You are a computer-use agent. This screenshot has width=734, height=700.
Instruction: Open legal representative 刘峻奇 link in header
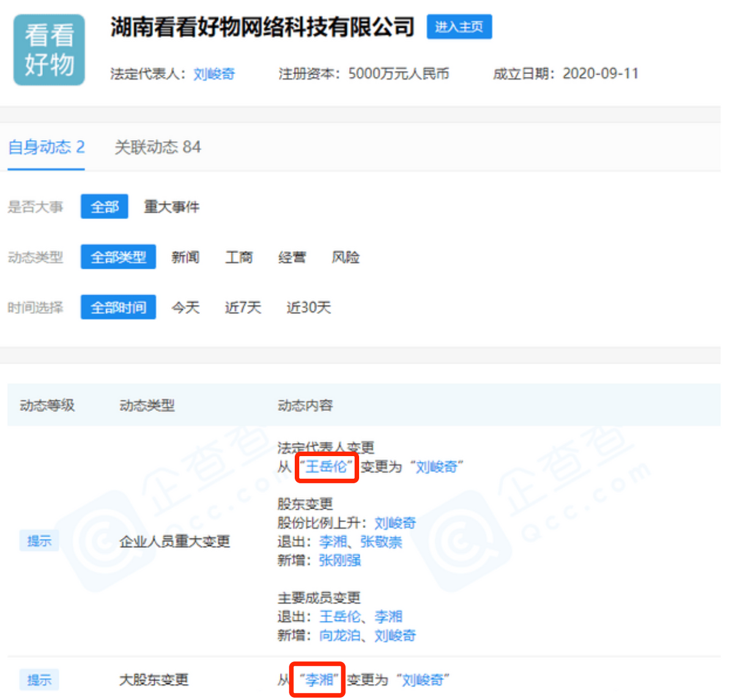tap(214, 74)
